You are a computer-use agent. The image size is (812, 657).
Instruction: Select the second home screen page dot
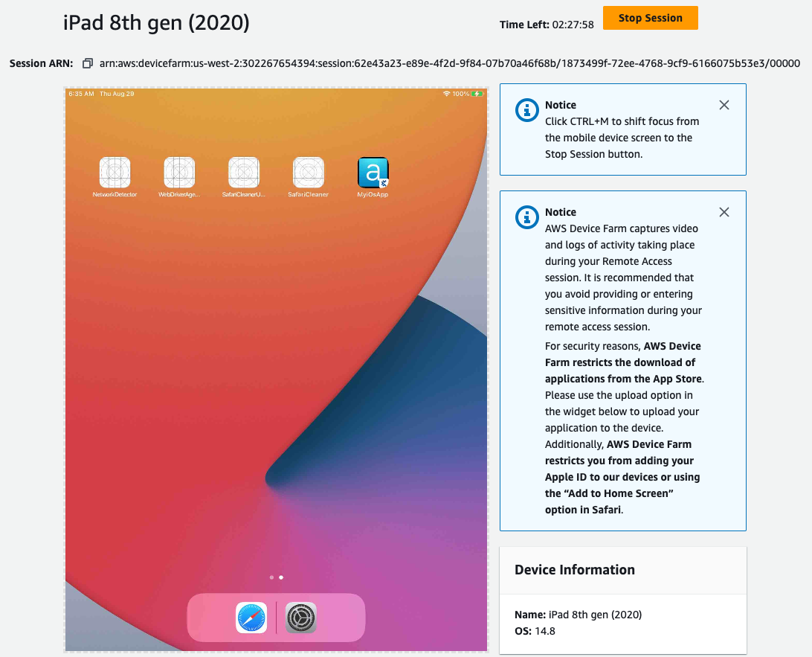(x=281, y=577)
